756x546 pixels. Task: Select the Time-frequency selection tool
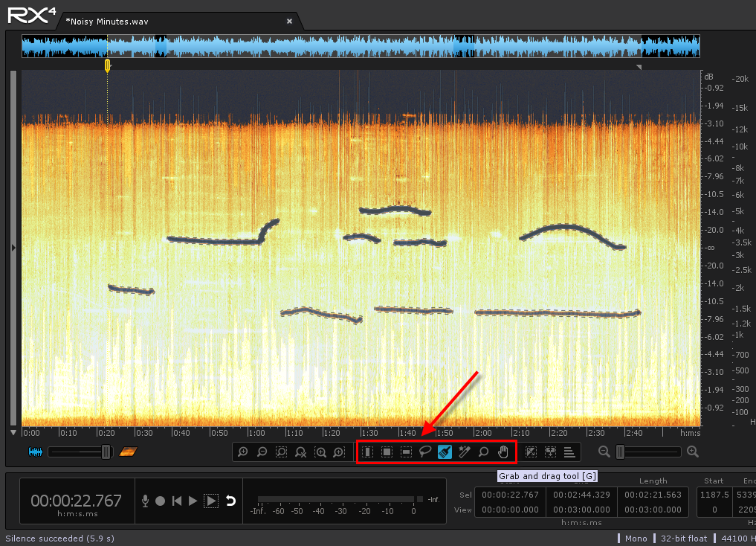pos(387,452)
